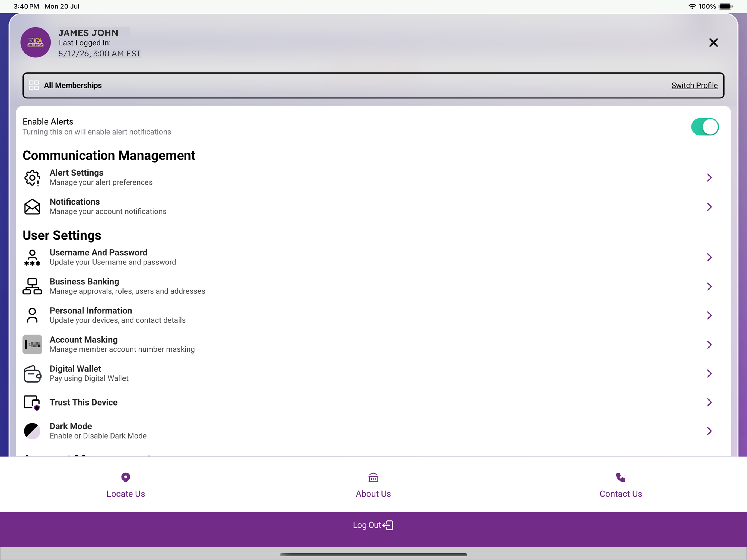Click the JAMES JOHN user name
Screen dimensions: 747x560
coord(89,33)
